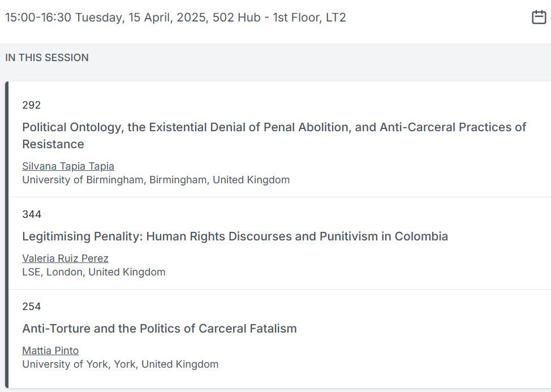Click blank area of the Valeria Ruiz Perez entry
The image size is (551, 392).
pos(351,264)
